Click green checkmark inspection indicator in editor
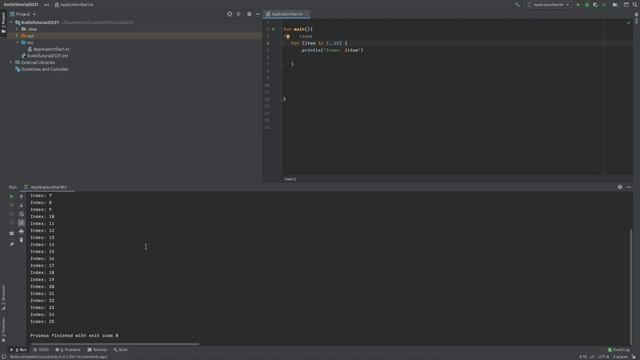Image resolution: width=640 pixels, height=360 pixels. (x=629, y=22)
